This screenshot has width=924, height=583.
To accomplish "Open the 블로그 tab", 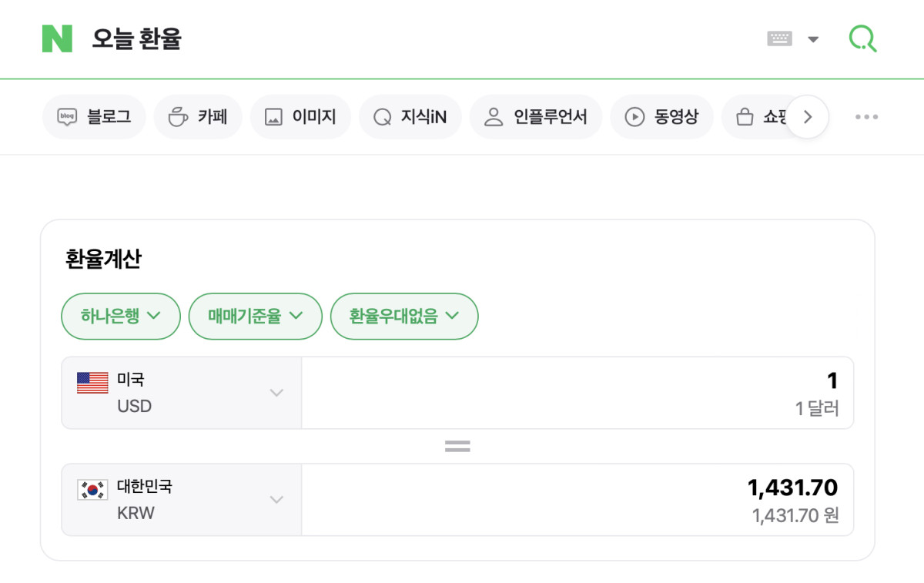I will 94,117.
